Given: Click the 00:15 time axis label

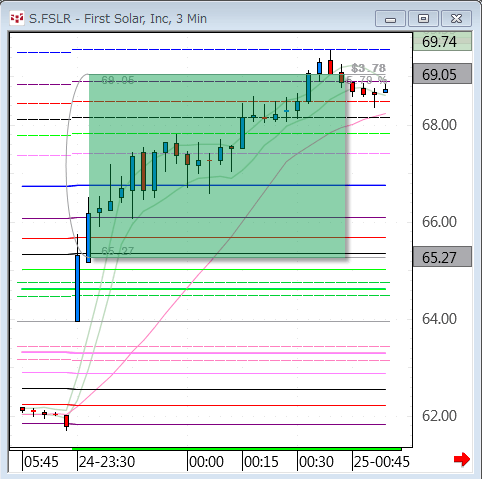Looking at the screenshot, I should 261,462.
